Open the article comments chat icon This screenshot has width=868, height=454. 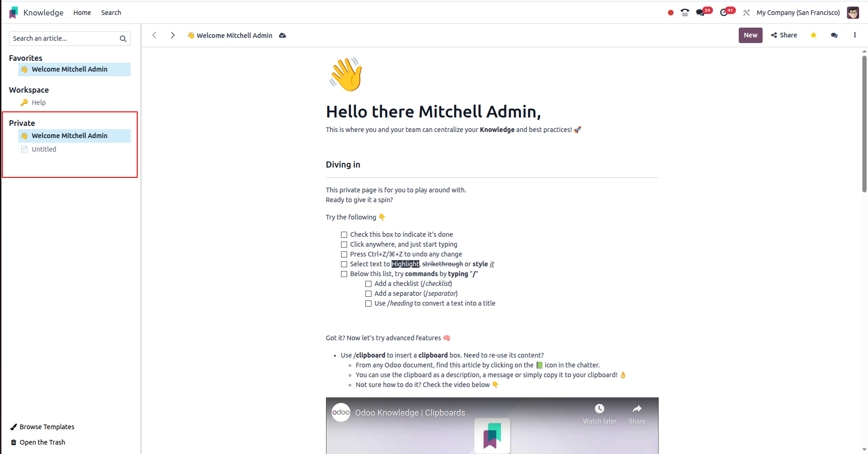pyautogui.click(x=834, y=35)
